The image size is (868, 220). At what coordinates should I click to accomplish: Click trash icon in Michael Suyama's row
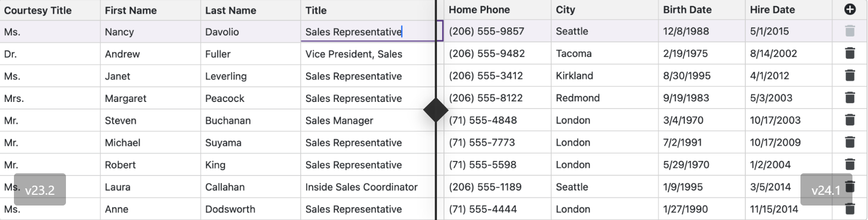pyautogui.click(x=850, y=142)
